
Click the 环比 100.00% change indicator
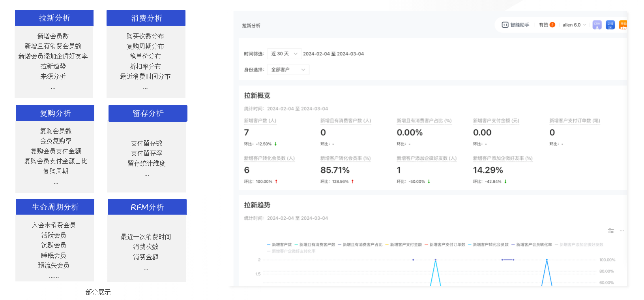coord(261,181)
